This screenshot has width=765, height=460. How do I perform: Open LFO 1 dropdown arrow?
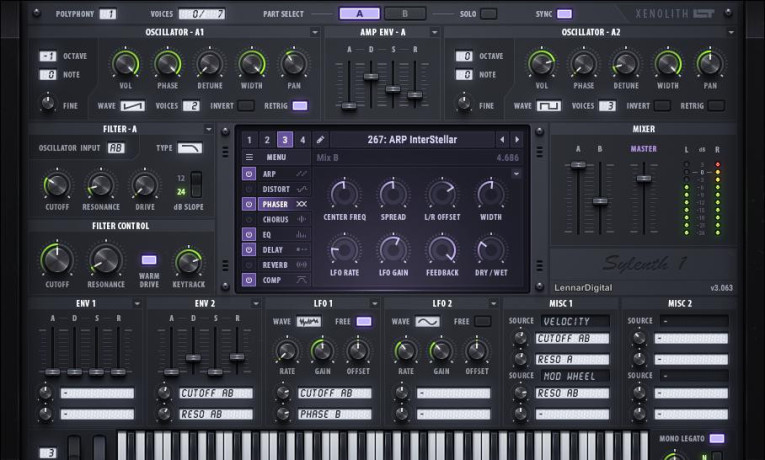(374, 304)
